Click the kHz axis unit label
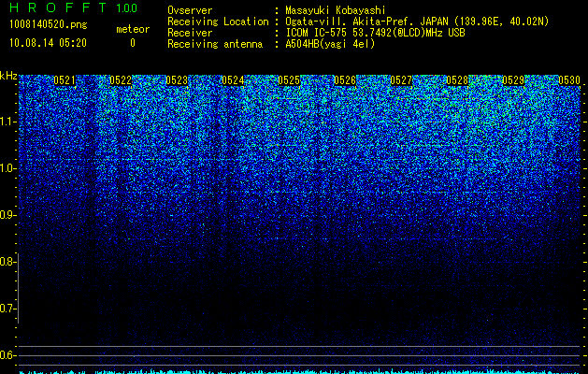Image resolution: width=588 pixels, height=374 pixels. [8, 76]
